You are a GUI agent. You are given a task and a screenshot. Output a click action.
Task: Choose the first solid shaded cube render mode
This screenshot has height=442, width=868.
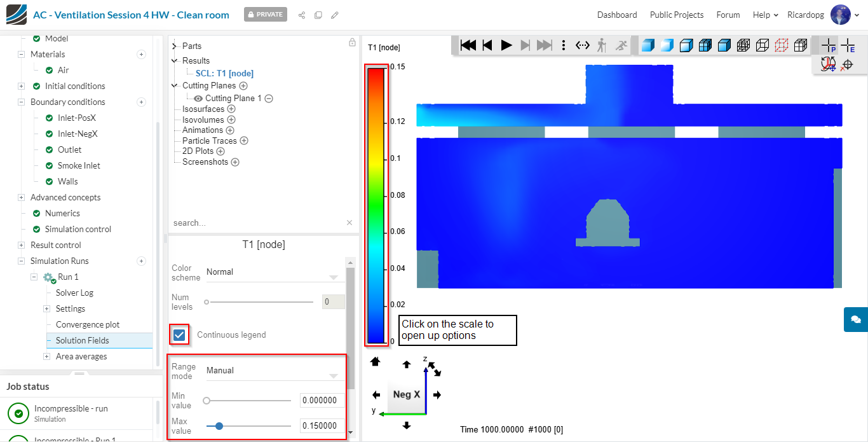648,45
